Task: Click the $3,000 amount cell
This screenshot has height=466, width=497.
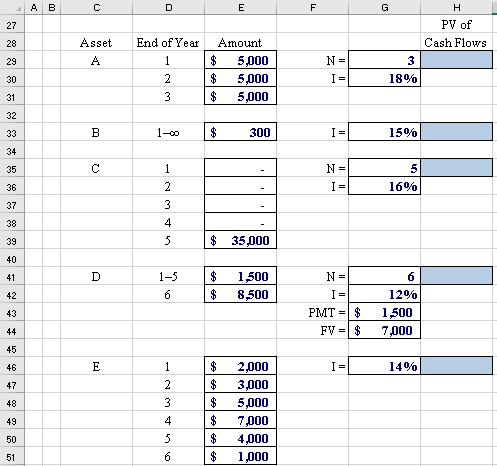Action: (x=241, y=384)
